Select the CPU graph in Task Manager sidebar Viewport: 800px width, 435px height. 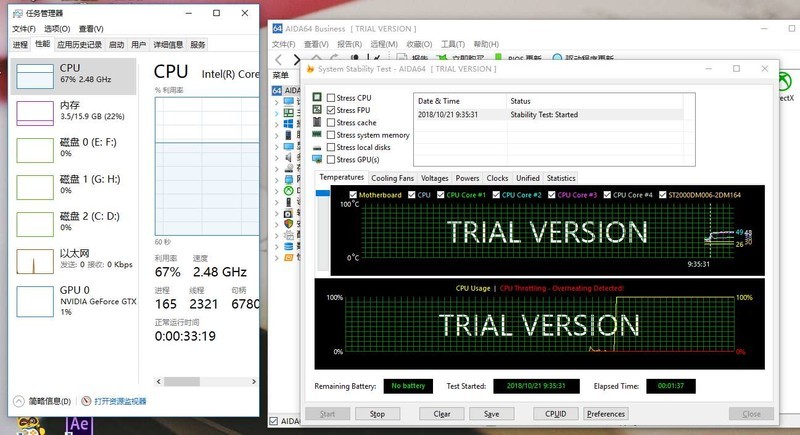click(x=35, y=76)
